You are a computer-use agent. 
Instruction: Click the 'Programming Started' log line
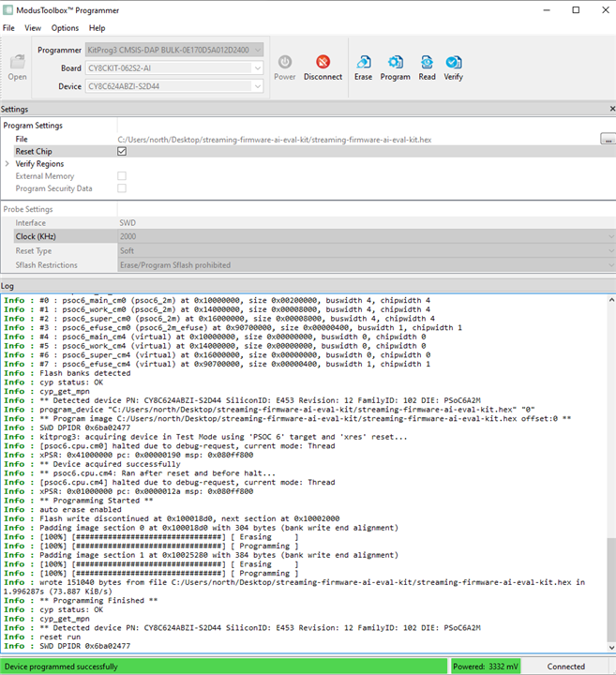(x=97, y=501)
